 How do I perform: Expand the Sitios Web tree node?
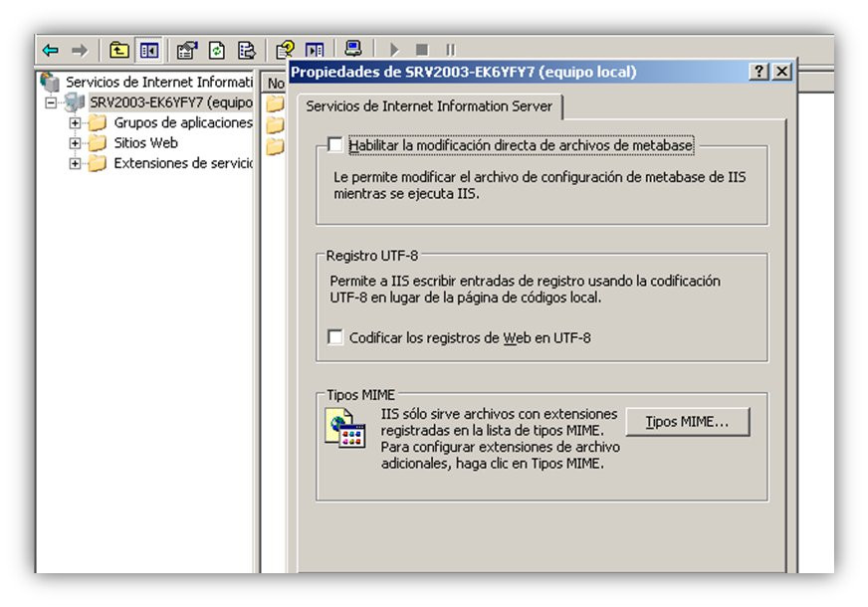click(75, 143)
